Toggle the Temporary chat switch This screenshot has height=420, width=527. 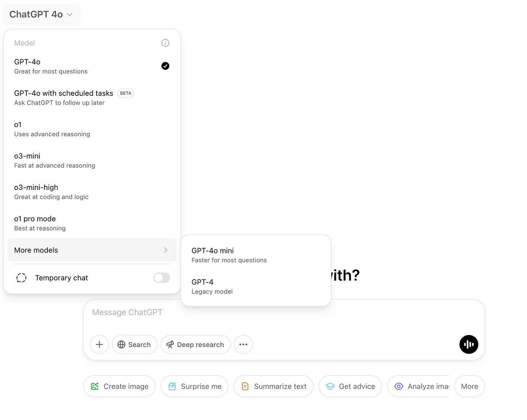161,278
